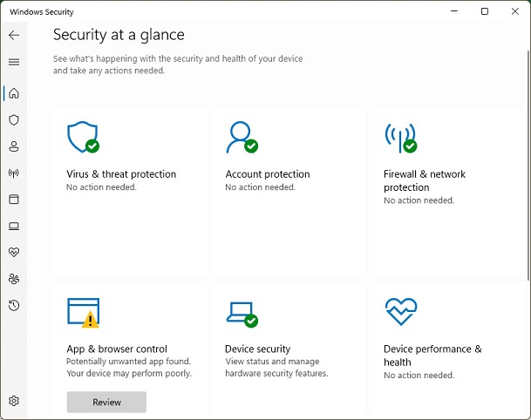This screenshot has height=420, width=531.
Task: Minimize the Windows Security window
Action: [454, 11]
